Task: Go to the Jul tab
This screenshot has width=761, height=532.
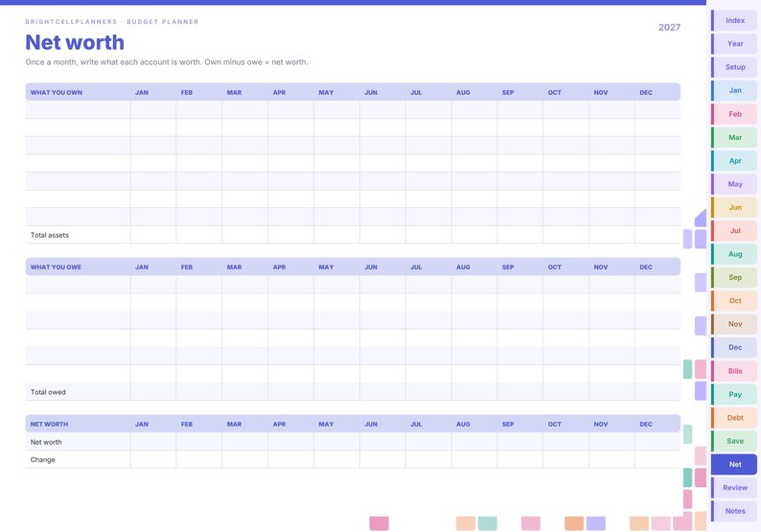Action: 734,231
